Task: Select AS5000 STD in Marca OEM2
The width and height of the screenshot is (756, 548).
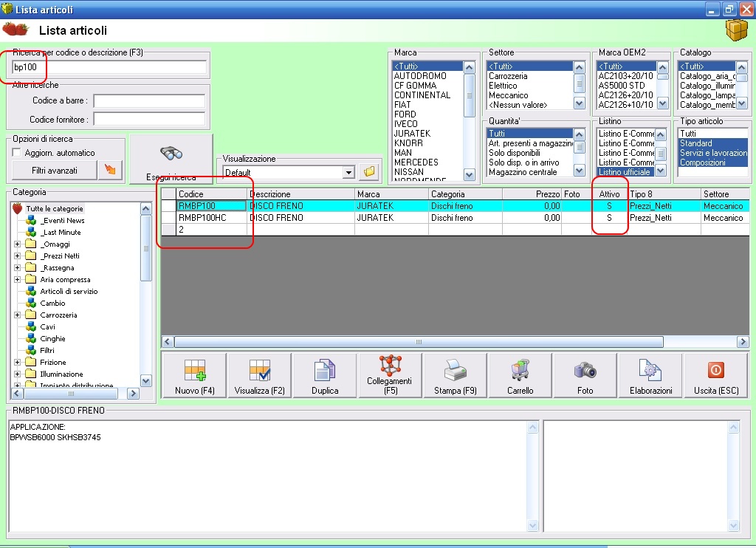Action: pos(621,86)
